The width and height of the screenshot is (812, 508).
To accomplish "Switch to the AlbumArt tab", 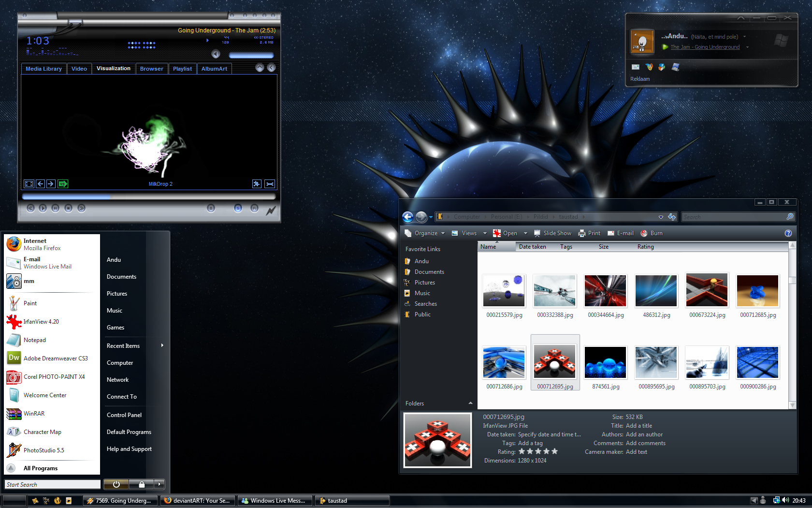I will coord(214,69).
